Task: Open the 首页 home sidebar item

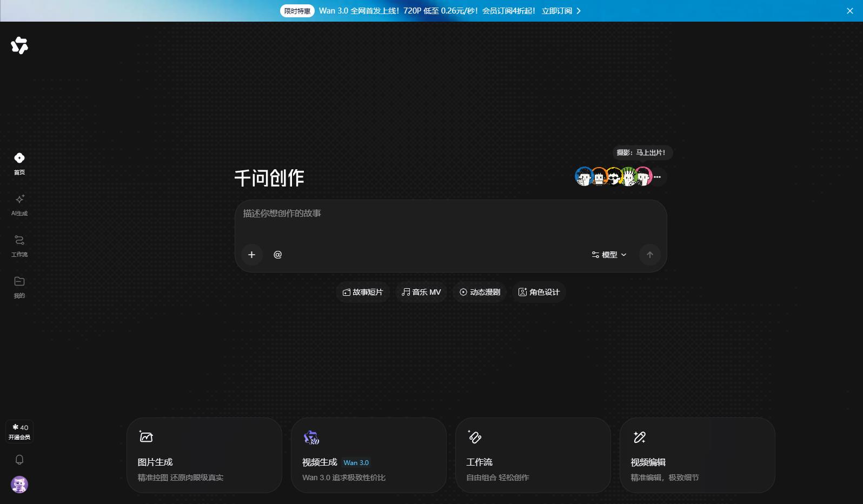Action: coord(19,164)
